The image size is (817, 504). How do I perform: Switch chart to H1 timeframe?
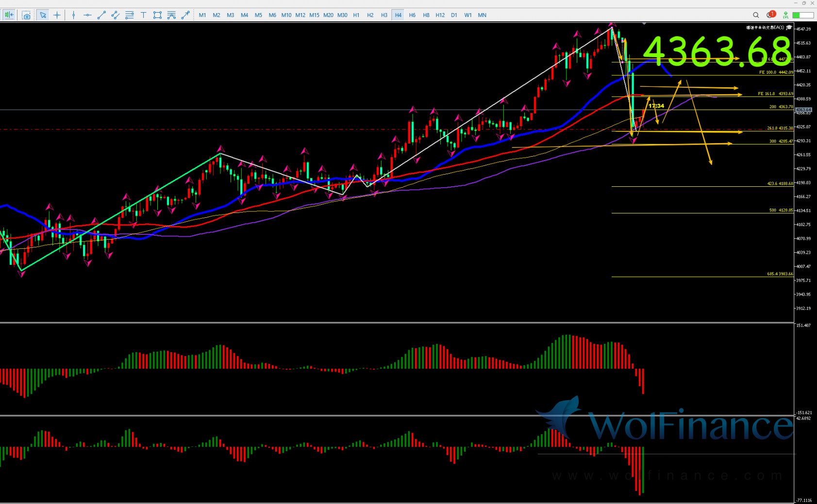tap(356, 15)
